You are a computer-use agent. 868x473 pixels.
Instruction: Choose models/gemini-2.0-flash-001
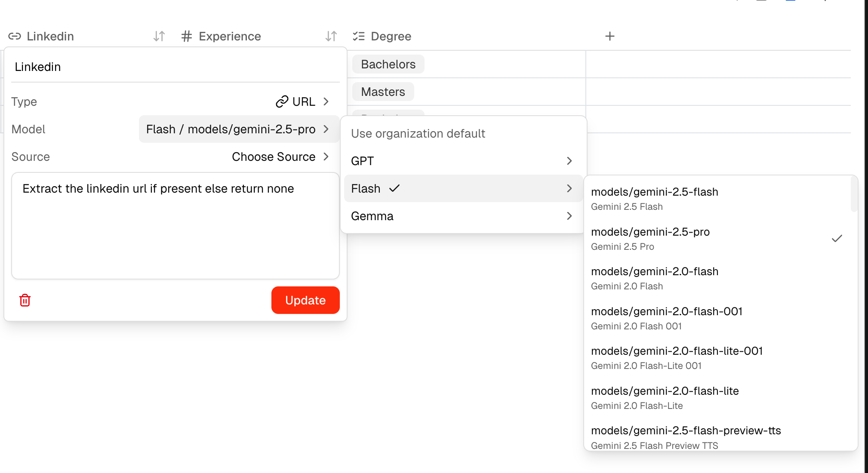pyautogui.click(x=717, y=318)
